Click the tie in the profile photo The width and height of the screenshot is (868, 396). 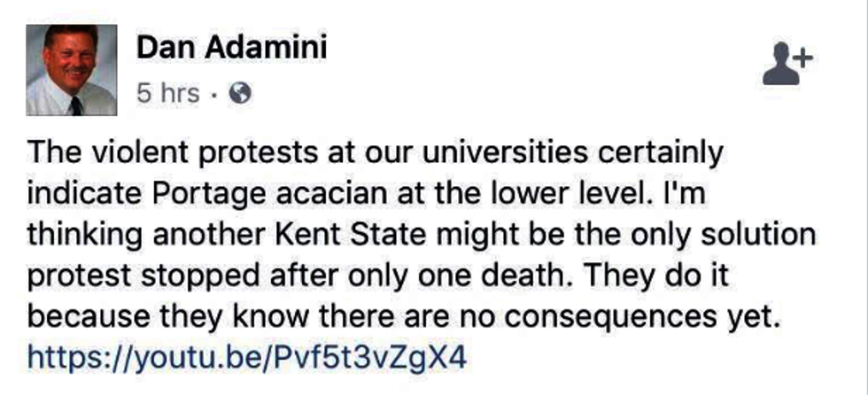[x=75, y=105]
